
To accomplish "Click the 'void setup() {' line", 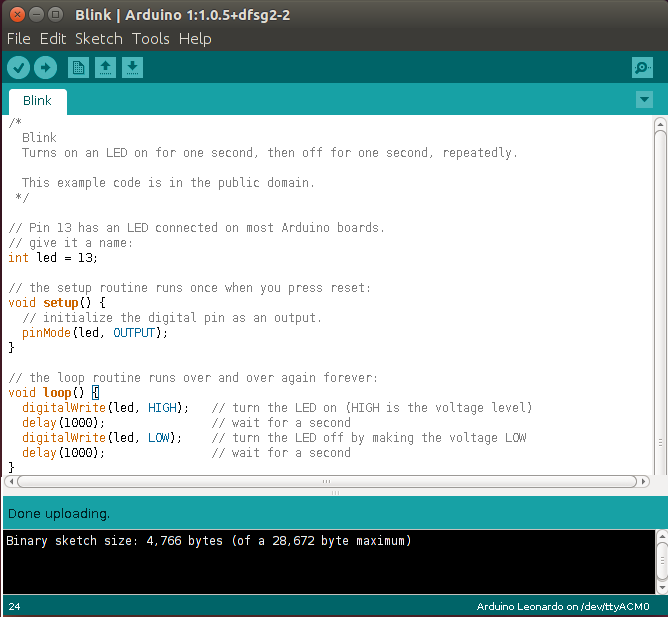I will 57,303.
